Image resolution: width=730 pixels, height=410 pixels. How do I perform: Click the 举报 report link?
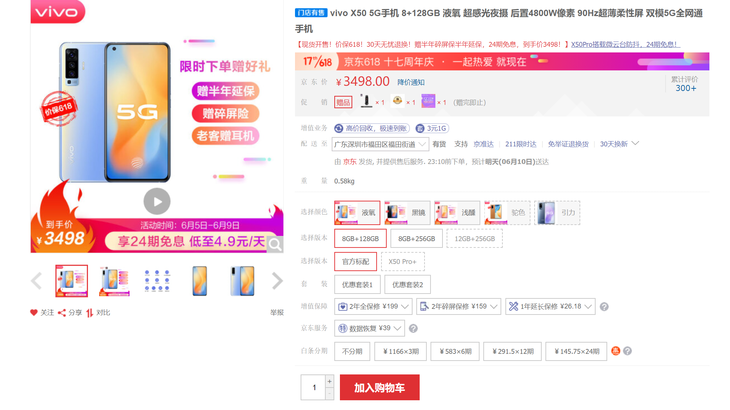tap(277, 313)
